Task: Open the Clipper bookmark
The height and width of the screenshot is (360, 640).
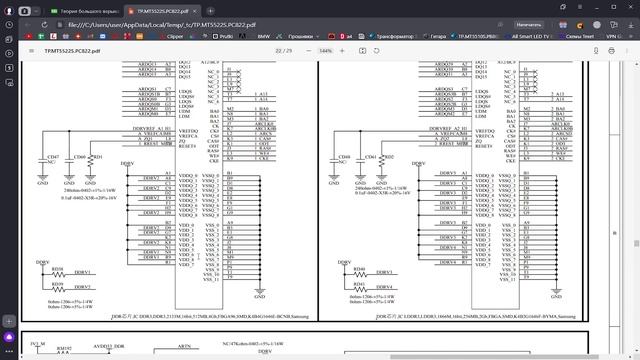Action: [171, 36]
